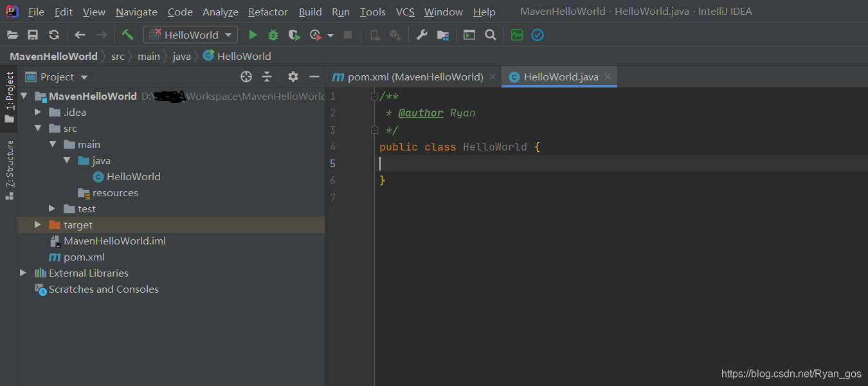Open the Edit menu
The height and width of the screenshot is (386, 868).
64,12
